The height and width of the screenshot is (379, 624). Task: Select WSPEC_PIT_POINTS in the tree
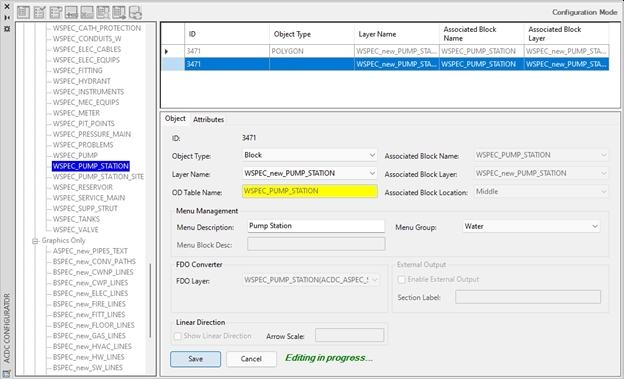(84, 124)
